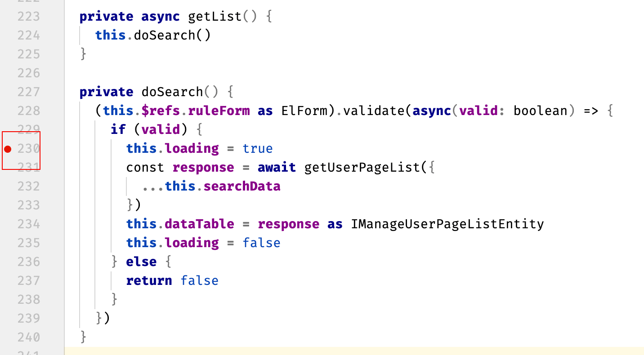Click gutter line number 224
This screenshot has width=644, height=355.
coord(29,35)
